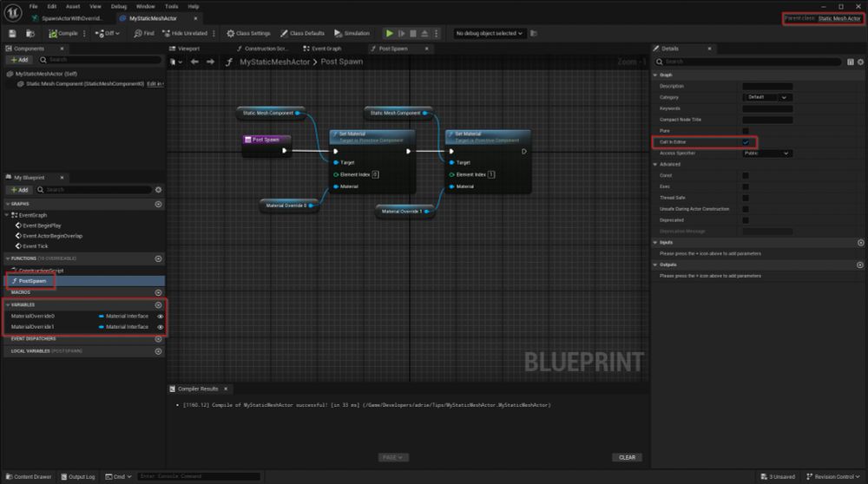This screenshot has height=484, width=868.
Task: Open My Blueprint settings gear
Action: [x=158, y=190]
